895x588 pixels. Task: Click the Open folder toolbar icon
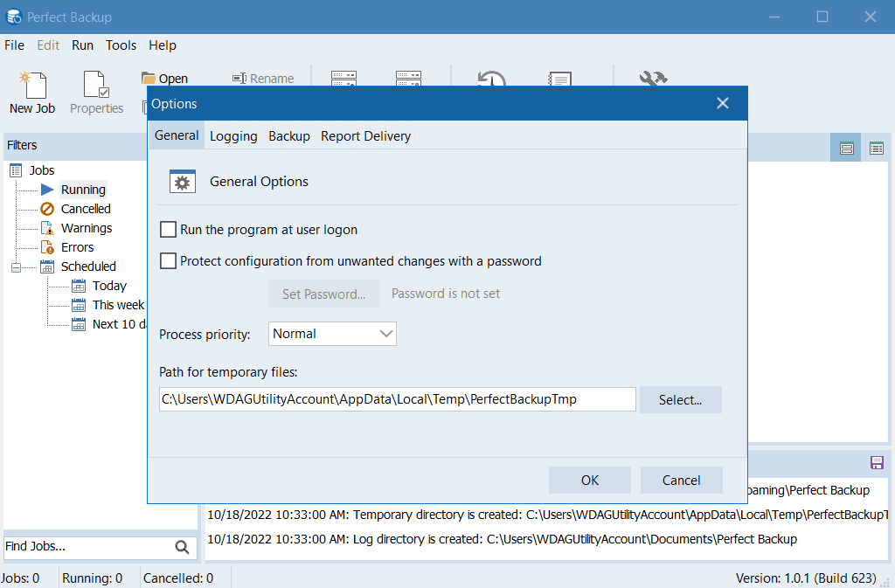(149, 79)
